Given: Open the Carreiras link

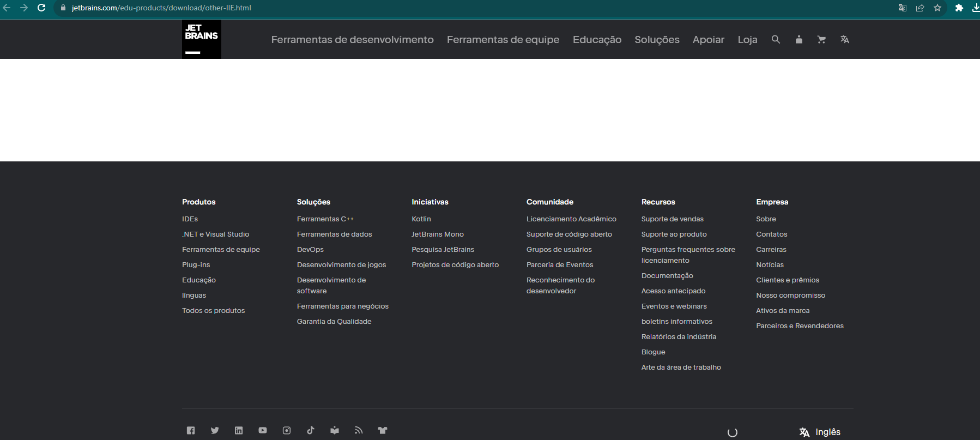Looking at the screenshot, I should point(771,249).
